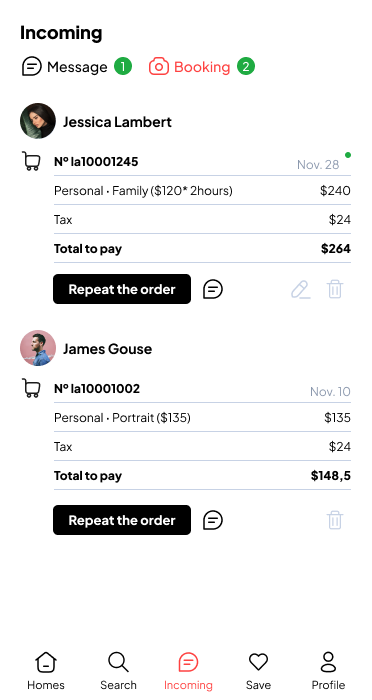Screen dimensions: 372x700
Task: Open chat icon for Jessica Lambert's order
Action: pos(213,289)
